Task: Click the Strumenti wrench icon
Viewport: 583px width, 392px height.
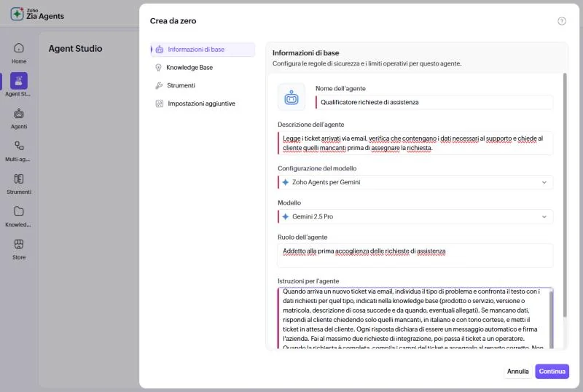Action: (x=159, y=85)
